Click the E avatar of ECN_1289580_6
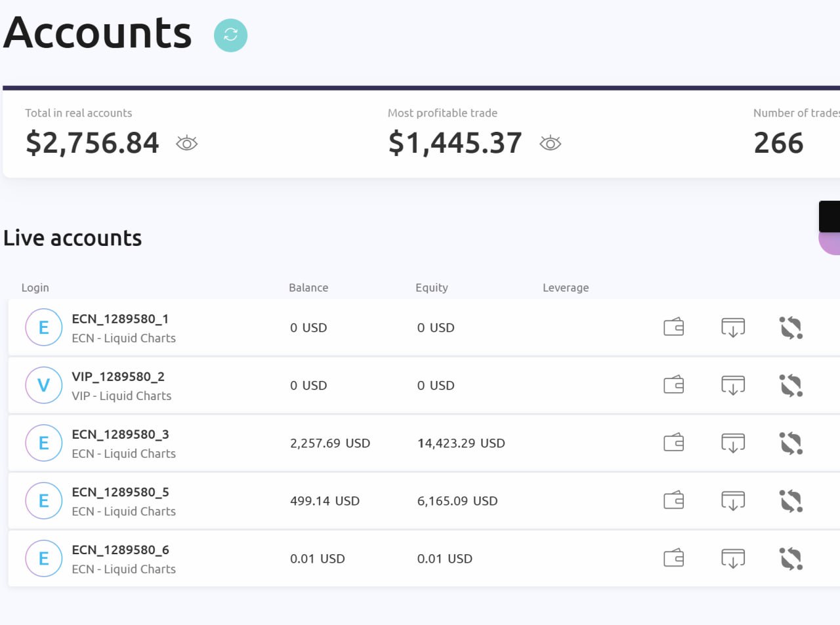 pyautogui.click(x=44, y=558)
